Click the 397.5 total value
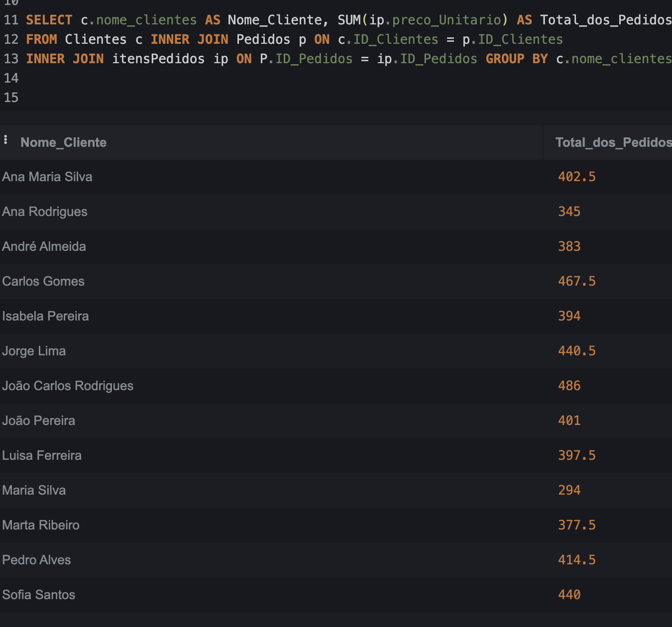This screenshot has width=672, height=627. [576, 455]
